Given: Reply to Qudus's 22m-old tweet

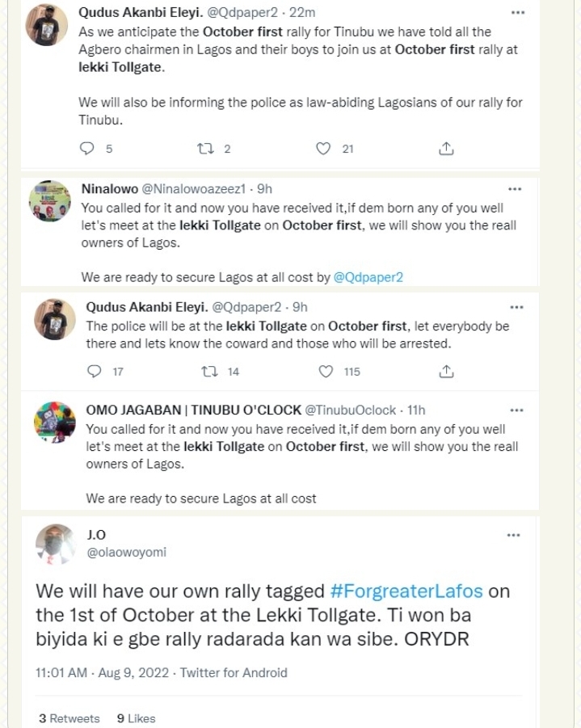Looking at the screenshot, I should click(90, 149).
